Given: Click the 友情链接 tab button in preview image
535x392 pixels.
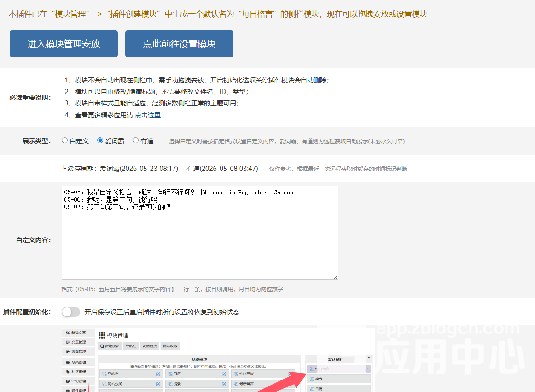Looking at the screenshot, I should (150, 346).
